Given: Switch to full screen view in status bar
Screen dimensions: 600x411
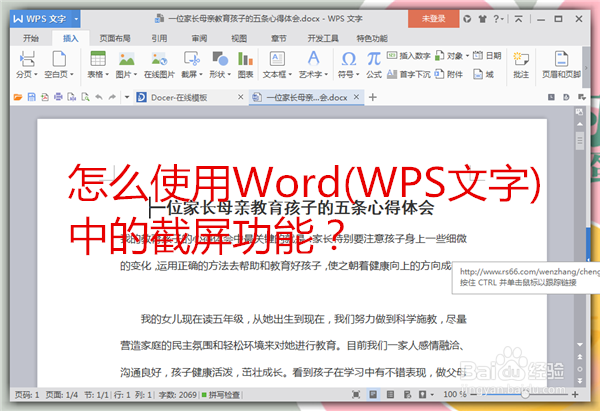Looking at the screenshot, I should tap(356, 395).
